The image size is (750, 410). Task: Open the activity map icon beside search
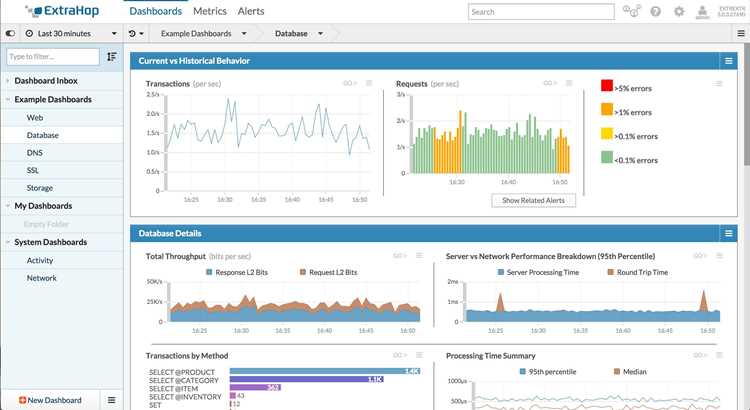tap(631, 11)
